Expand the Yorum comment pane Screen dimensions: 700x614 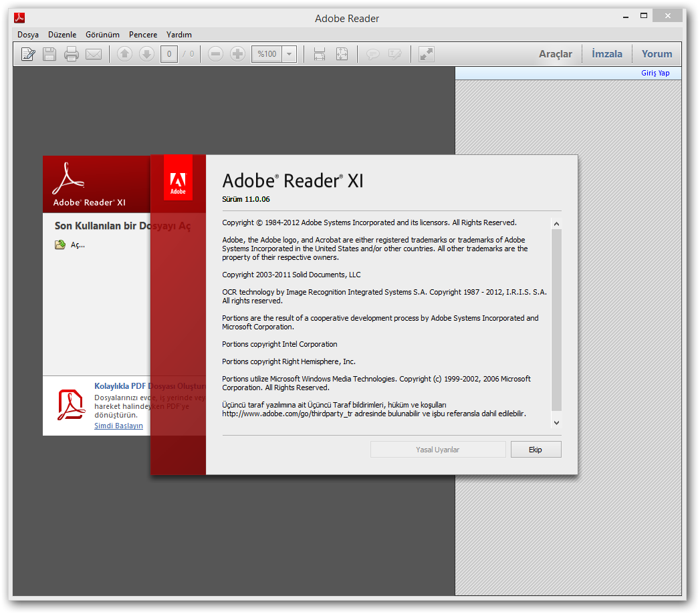(657, 54)
